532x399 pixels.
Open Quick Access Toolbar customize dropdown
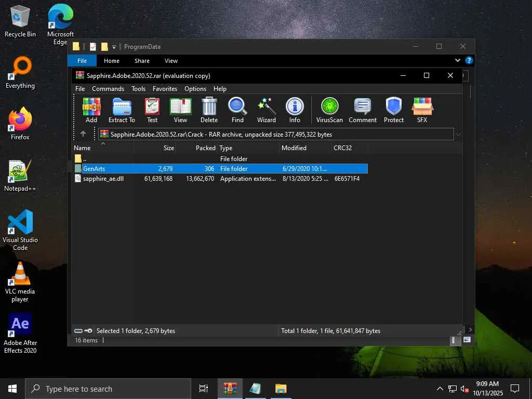(x=114, y=47)
